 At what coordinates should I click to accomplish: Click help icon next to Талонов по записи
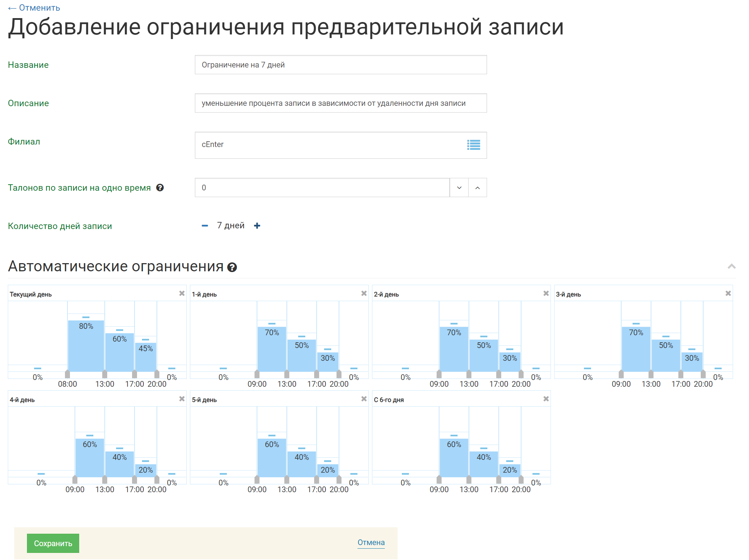(160, 187)
